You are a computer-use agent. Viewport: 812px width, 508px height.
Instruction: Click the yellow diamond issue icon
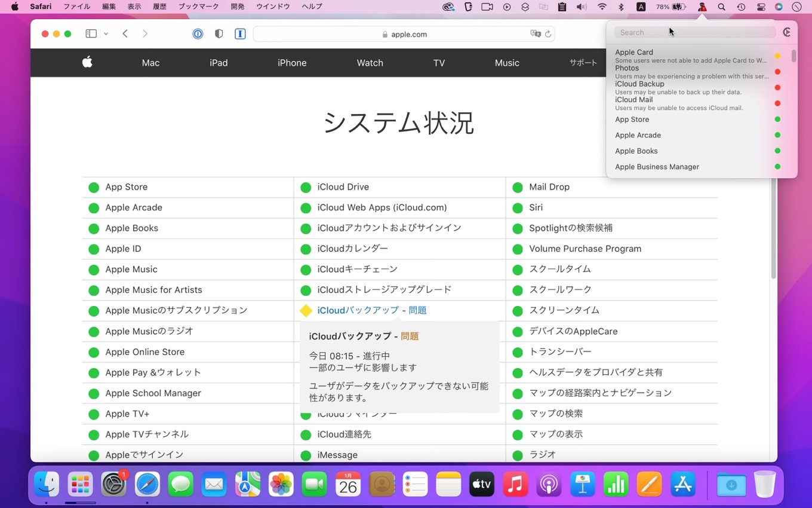coord(306,311)
